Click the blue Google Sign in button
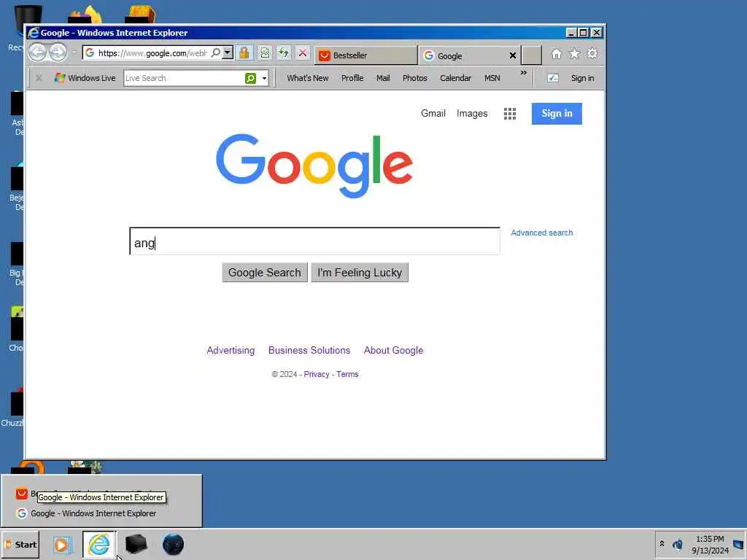 coord(557,114)
